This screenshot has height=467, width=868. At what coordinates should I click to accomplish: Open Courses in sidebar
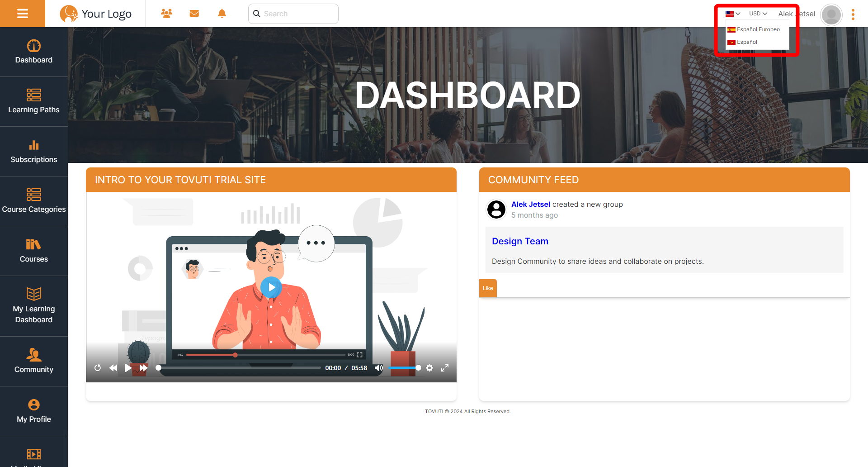[34, 251]
